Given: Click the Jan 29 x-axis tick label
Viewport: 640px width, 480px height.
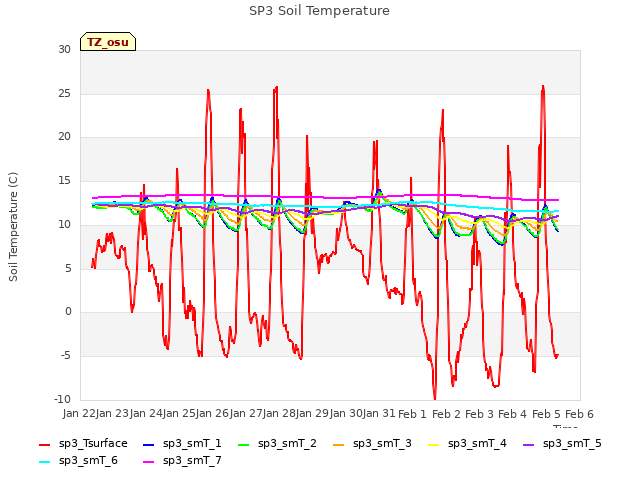Looking at the screenshot, I should click(312, 414).
